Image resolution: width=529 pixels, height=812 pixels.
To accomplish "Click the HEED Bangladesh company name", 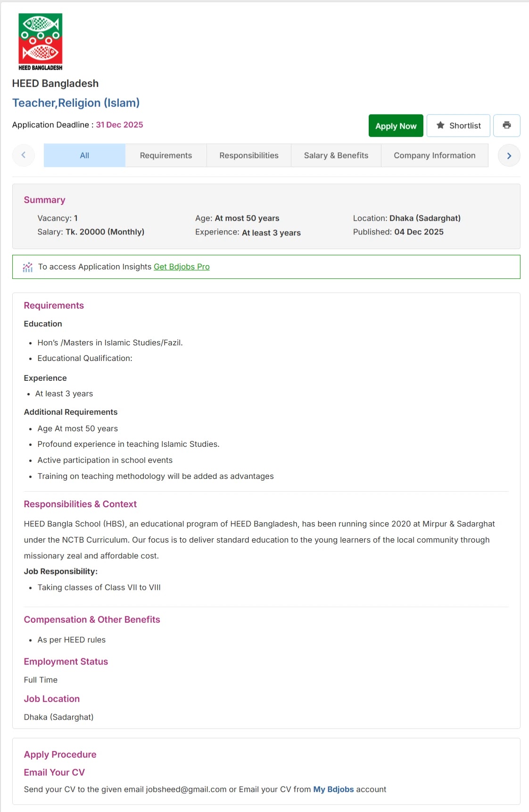I will (x=55, y=84).
